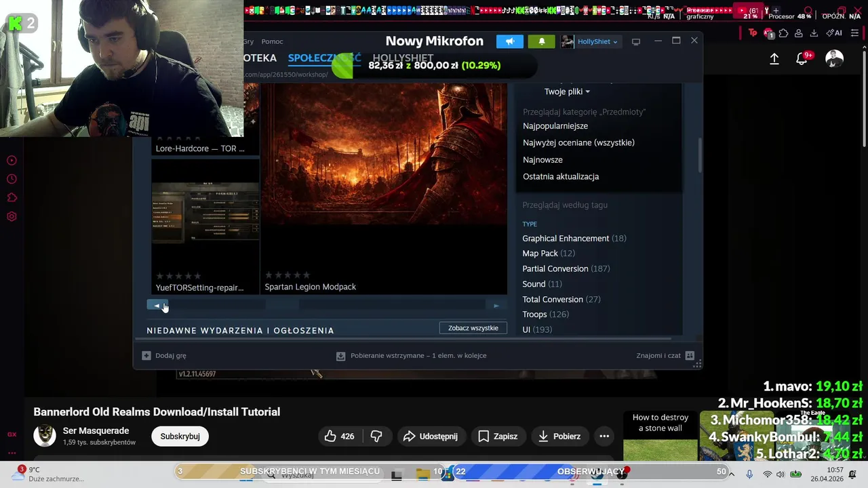Click the Steam workshop URL bar
868x488 pixels.
click(x=286, y=75)
